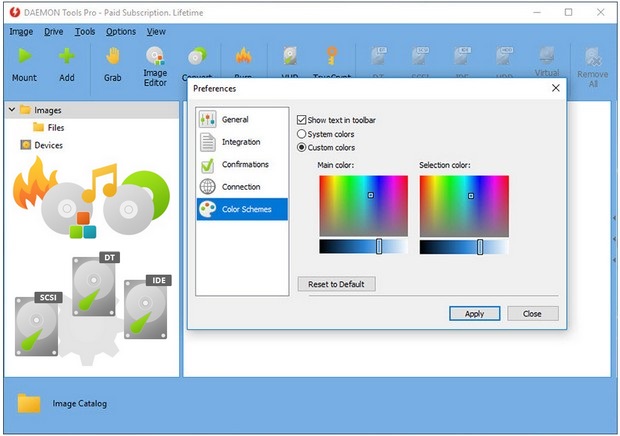
Task: Click the Reset to Default button
Action: click(336, 284)
